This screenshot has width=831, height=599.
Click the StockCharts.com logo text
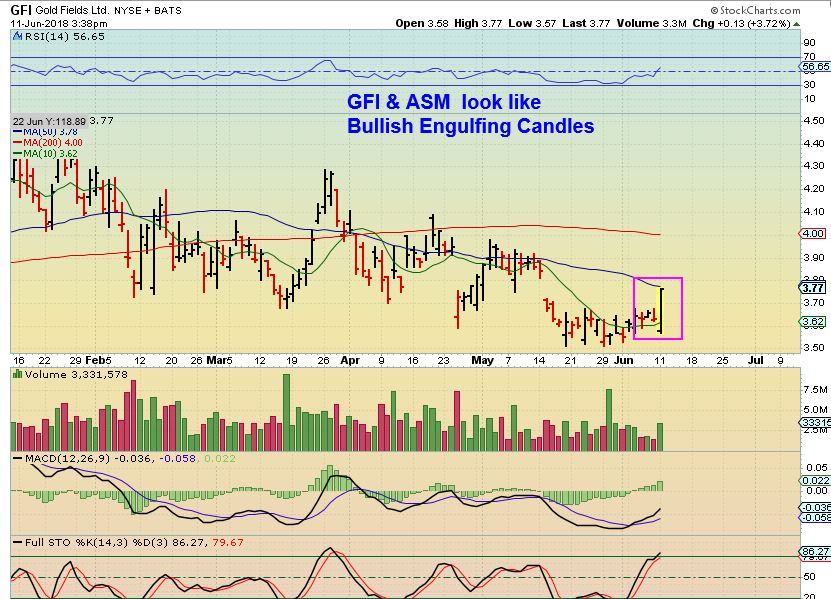click(x=756, y=10)
